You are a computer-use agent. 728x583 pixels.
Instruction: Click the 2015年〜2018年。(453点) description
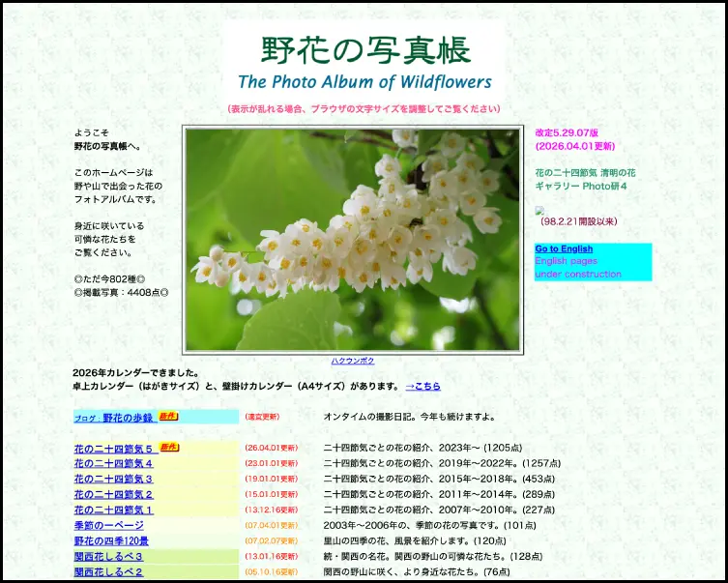coord(439,479)
